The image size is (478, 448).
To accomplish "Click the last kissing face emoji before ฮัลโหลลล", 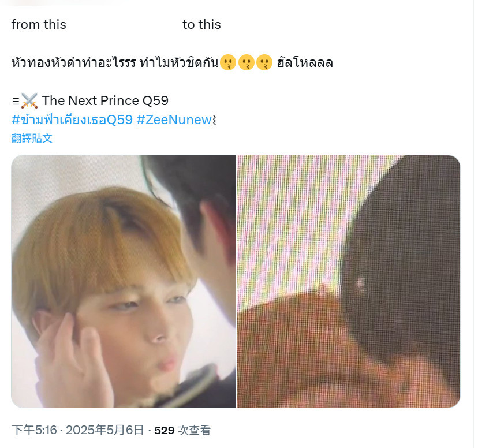I will coord(264,62).
